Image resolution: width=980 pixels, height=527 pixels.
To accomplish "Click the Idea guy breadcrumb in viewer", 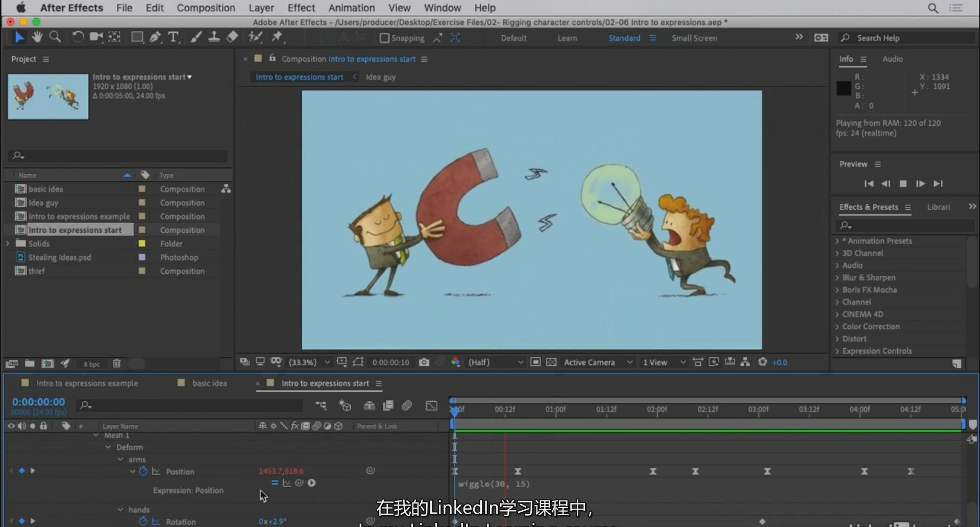I will 380,77.
